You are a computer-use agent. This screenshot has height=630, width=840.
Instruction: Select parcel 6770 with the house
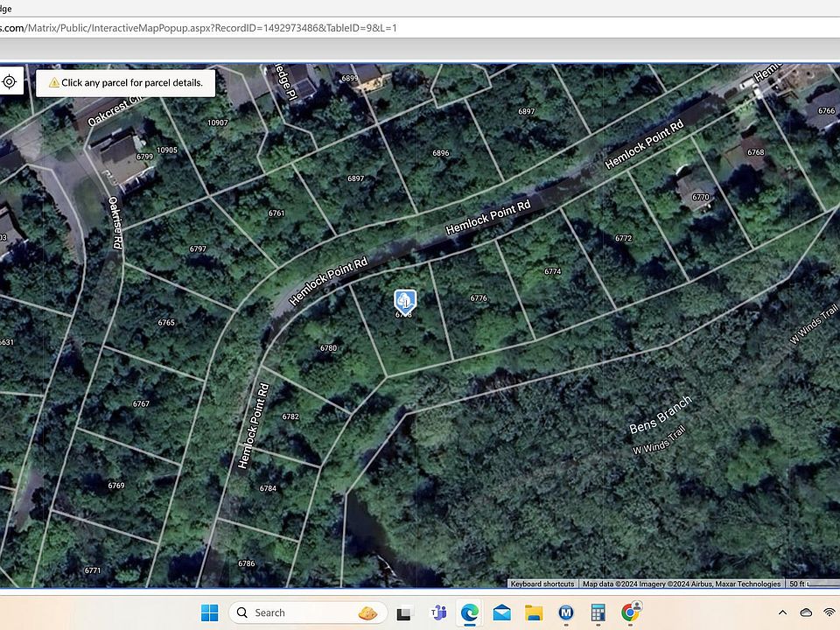click(x=700, y=197)
